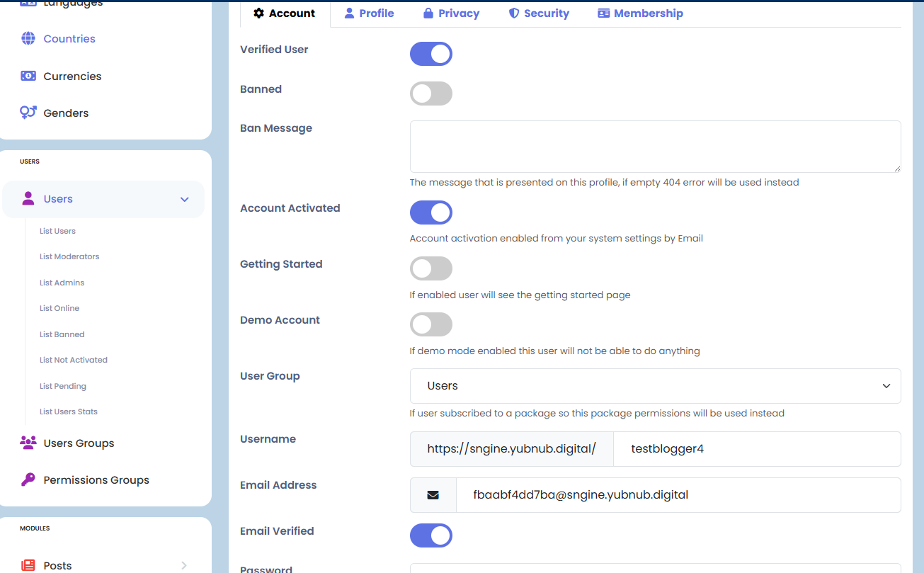Viewport: 924px width, 573px height.
Task: Click the Account Activated label
Action: pos(290,208)
